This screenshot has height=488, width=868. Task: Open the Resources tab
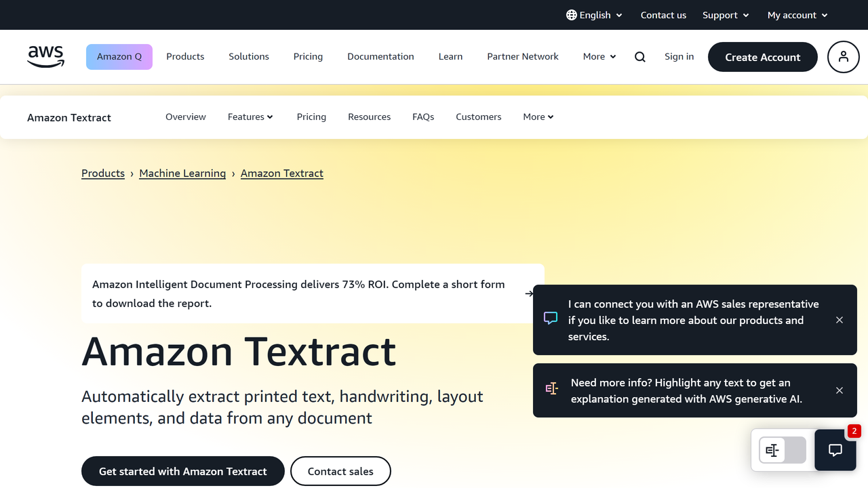pos(370,117)
